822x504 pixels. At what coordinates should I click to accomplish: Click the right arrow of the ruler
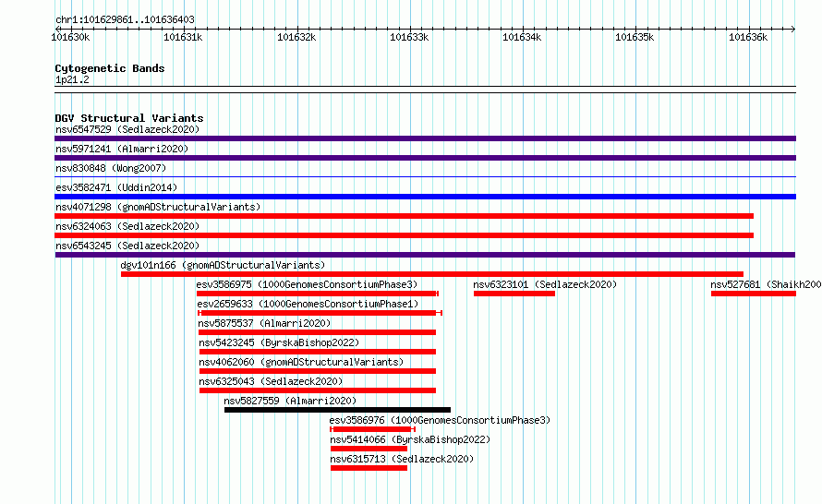(793, 29)
